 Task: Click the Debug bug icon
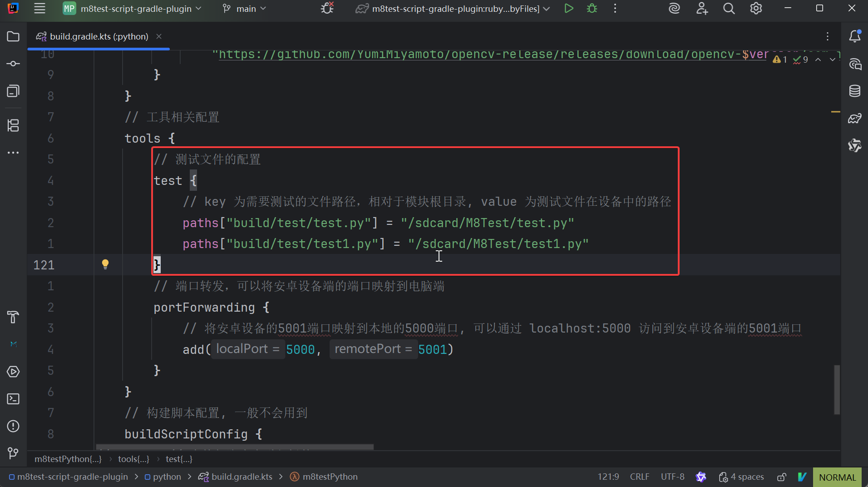click(x=592, y=9)
